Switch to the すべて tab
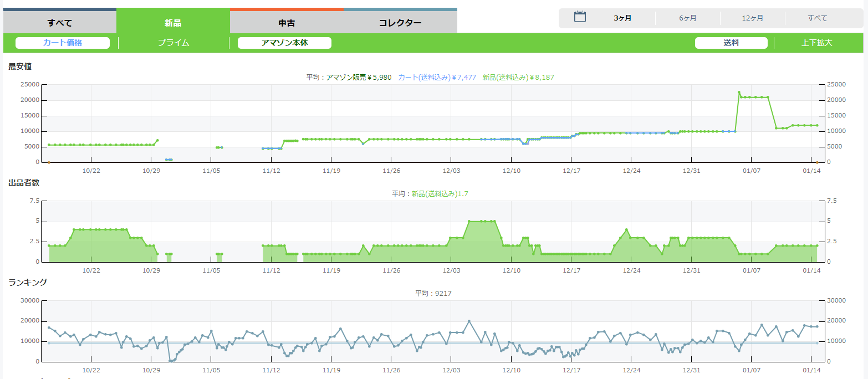868x379 pixels. pos(60,23)
